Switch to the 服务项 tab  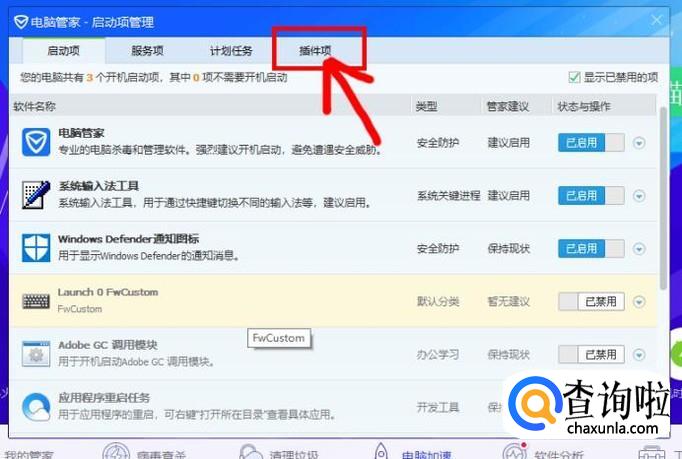(147, 51)
